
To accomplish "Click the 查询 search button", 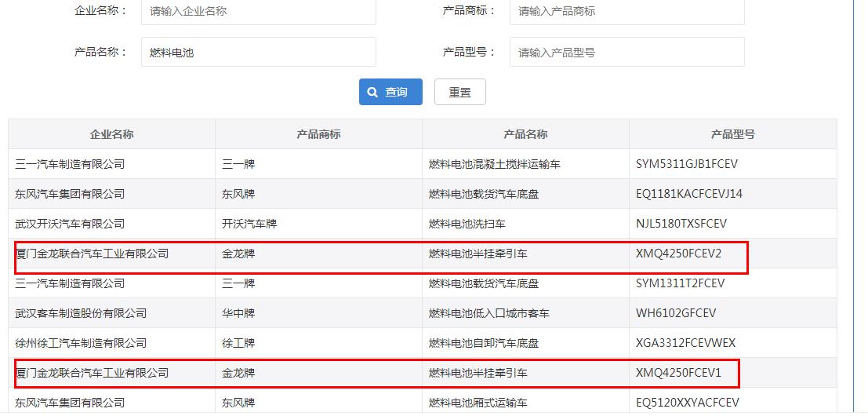I will click(390, 92).
